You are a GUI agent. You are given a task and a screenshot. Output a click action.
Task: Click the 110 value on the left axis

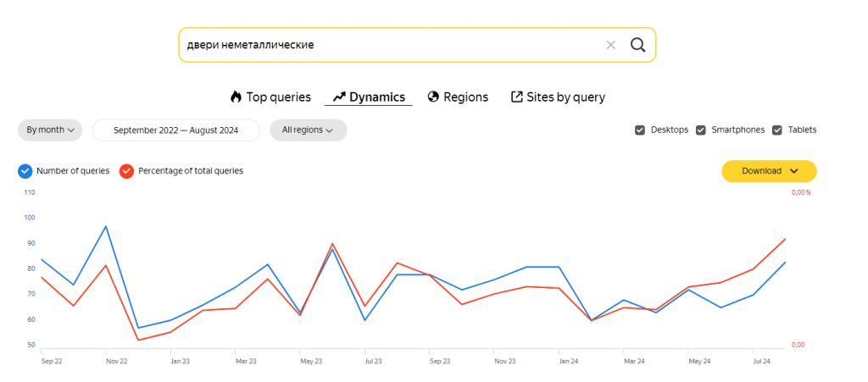(30, 192)
